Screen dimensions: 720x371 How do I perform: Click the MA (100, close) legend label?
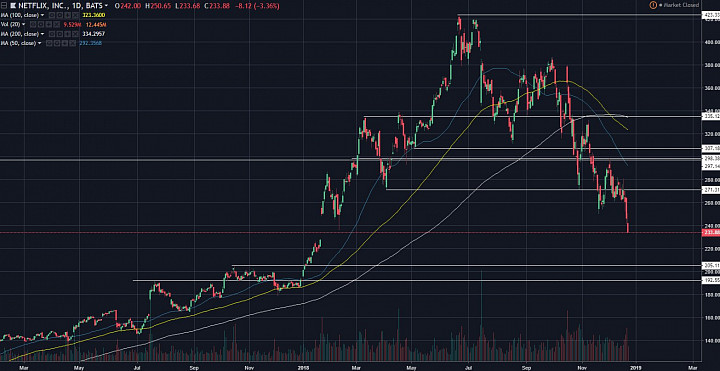20,15
